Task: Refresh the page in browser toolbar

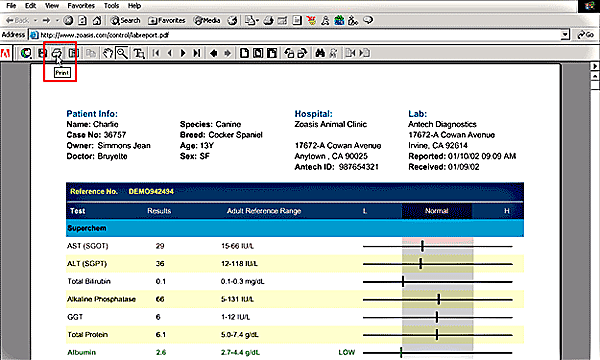Action: click(x=82, y=20)
